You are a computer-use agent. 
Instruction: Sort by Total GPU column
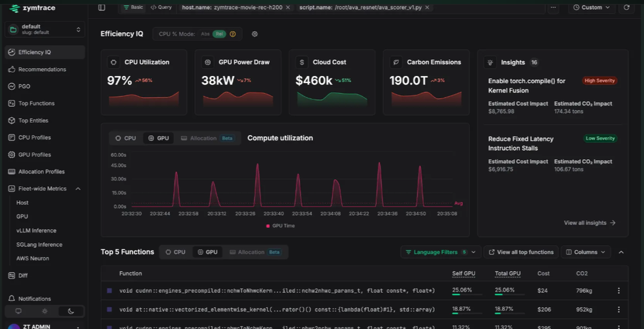point(507,274)
